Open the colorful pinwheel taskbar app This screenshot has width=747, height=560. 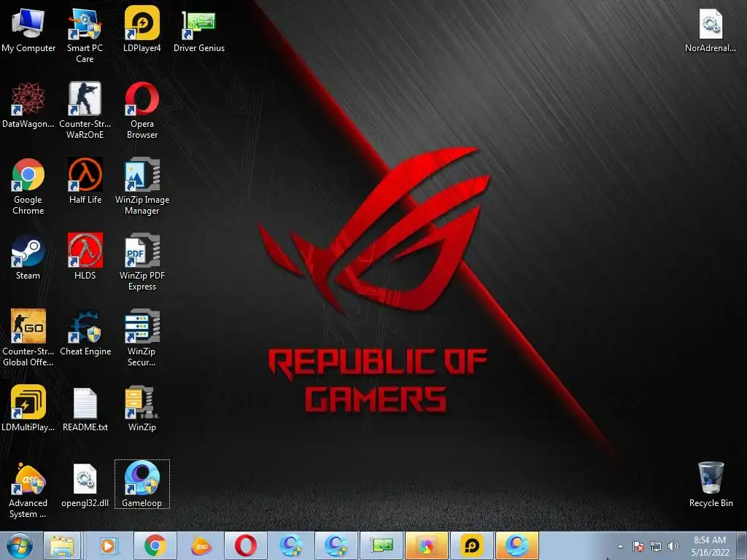(x=426, y=545)
